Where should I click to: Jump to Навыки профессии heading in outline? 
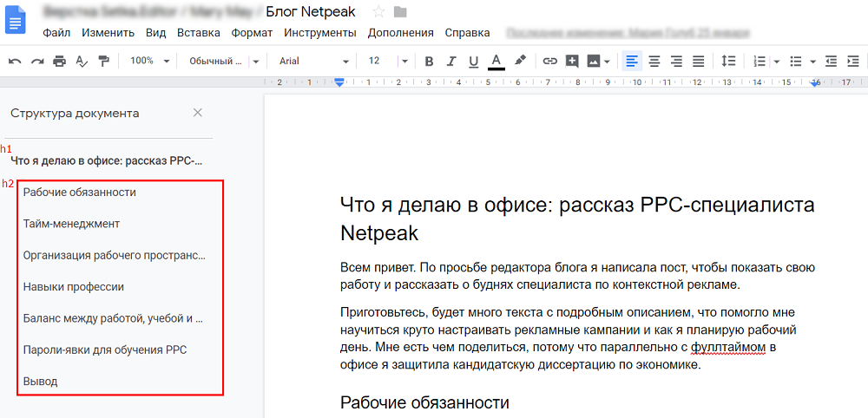tap(74, 287)
